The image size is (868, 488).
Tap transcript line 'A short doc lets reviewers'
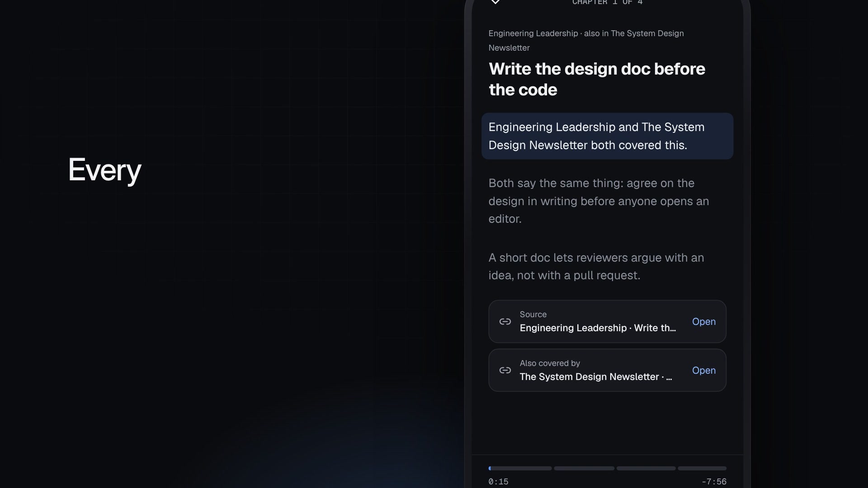(596, 267)
